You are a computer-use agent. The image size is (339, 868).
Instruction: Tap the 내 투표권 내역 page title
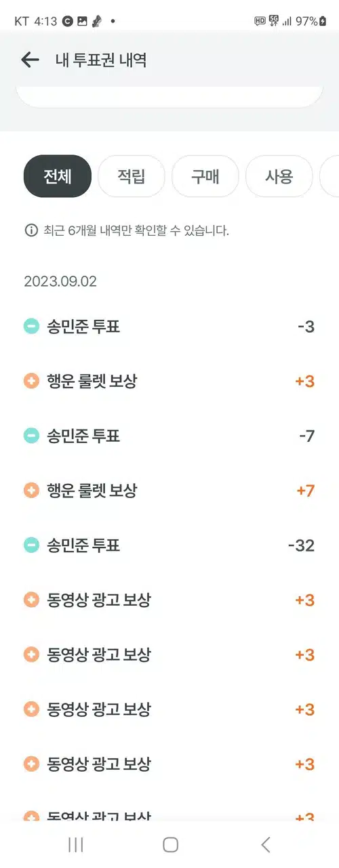[x=101, y=60]
